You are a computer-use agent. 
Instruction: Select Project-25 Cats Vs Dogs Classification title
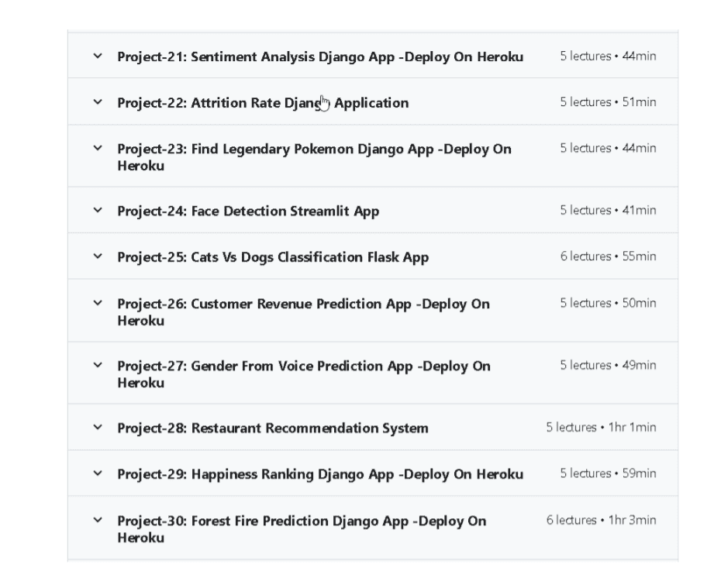273,257
